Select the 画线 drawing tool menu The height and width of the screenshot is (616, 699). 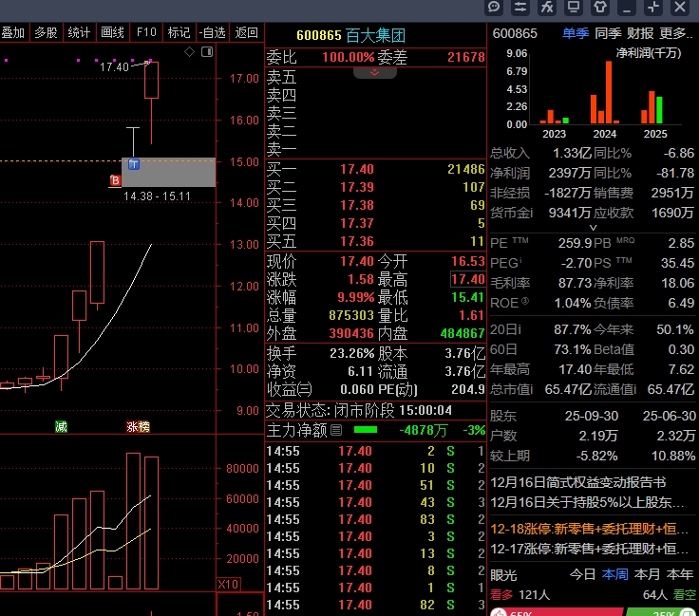pos(112,32)
